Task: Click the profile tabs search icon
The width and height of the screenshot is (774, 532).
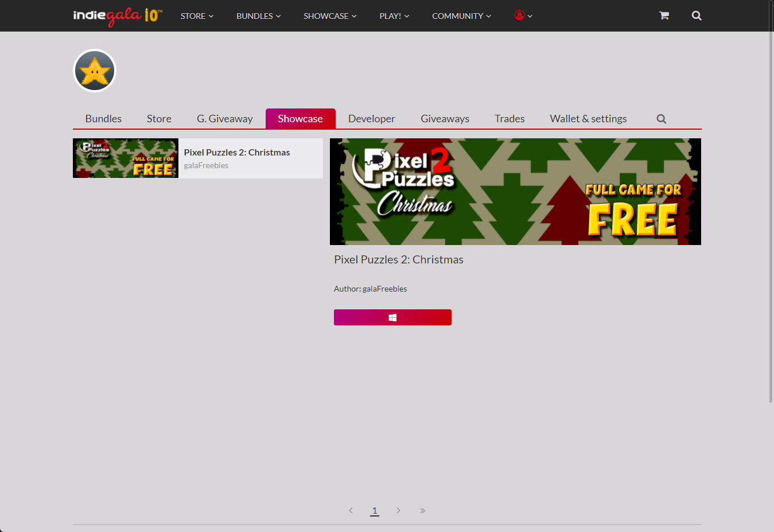Action: pos(662,119)
